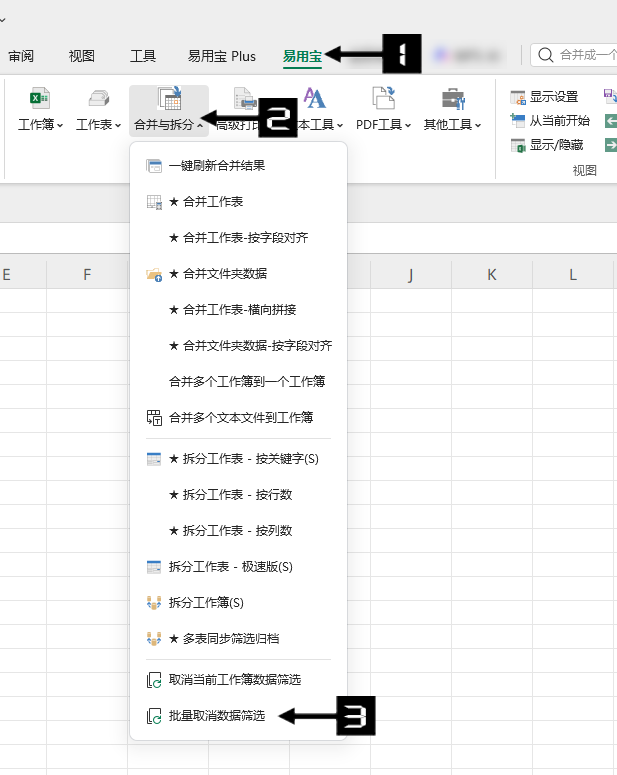Expand the 其他工具 dropdown arrow
The width and height of the screenshot is (617, 775).
point(478,126)
